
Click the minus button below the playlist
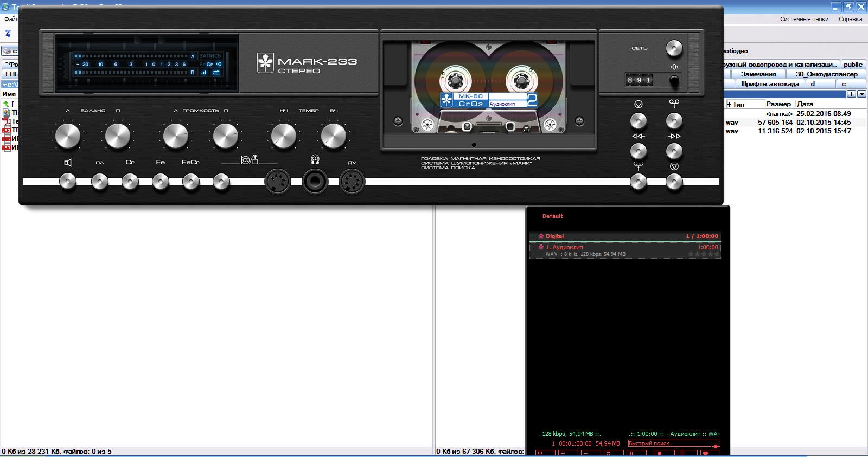pyautogui.click(x=590, y=453)
